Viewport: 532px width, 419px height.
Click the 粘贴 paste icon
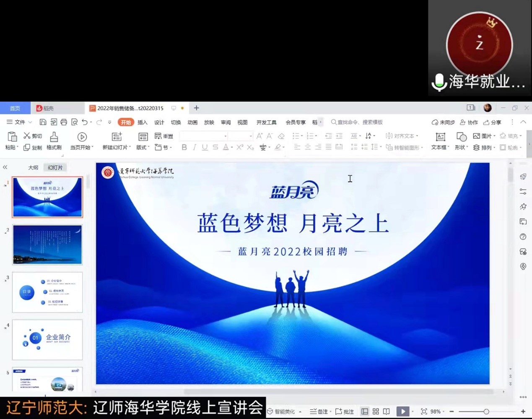(12, 137)
